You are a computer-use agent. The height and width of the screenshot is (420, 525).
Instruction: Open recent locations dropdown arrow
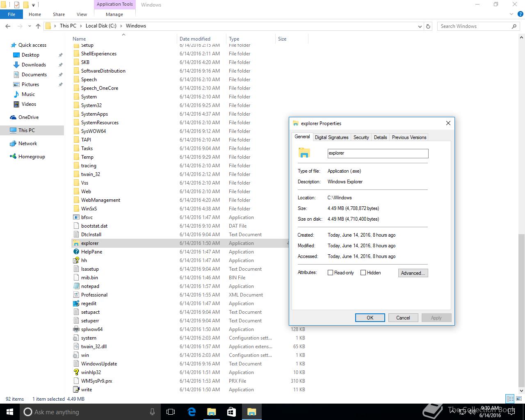pos(30,26)
